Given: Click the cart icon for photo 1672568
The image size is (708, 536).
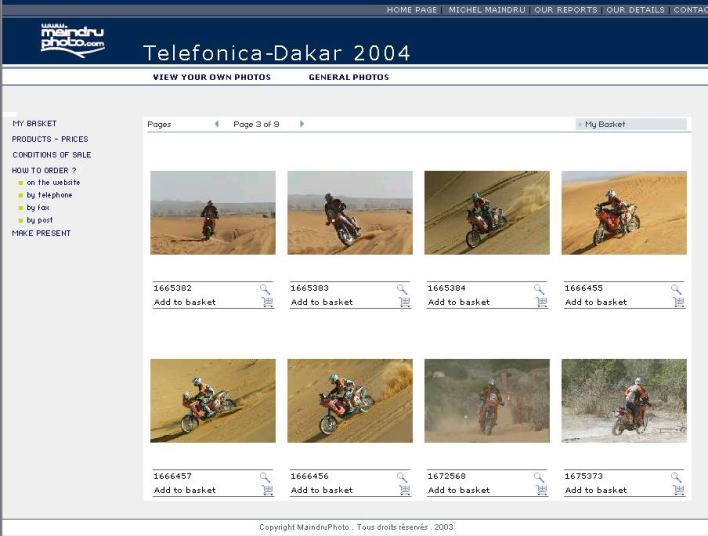Looking at the screenshot, I should pos(542,490).
